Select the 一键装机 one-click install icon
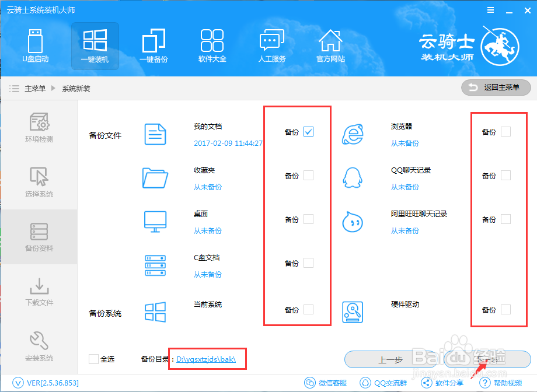This screenshot has width=537, height=392. (x=95, y=45)
